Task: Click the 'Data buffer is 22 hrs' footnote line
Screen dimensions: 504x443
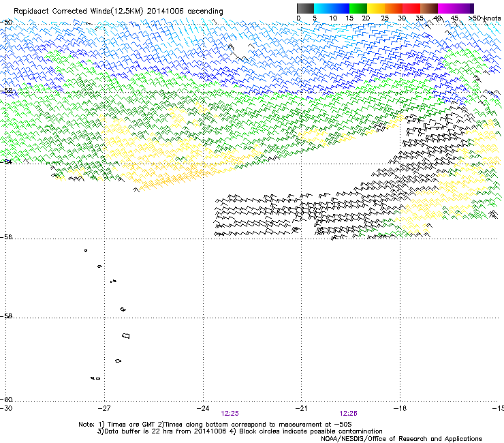Action: [x=240, y=431]
